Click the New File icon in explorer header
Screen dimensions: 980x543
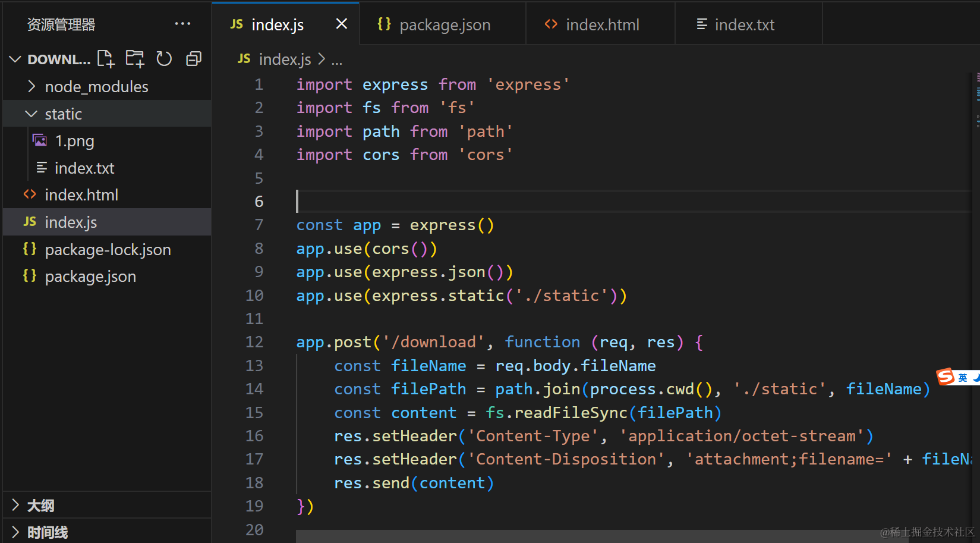coord(106,59)
